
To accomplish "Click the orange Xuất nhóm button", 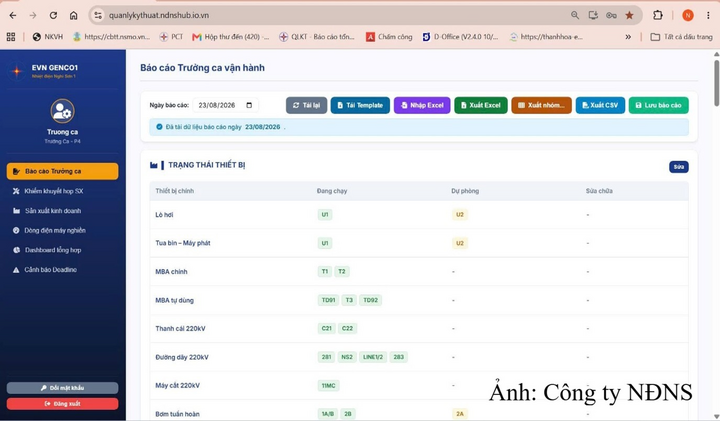I will click(x=541, y=105).
